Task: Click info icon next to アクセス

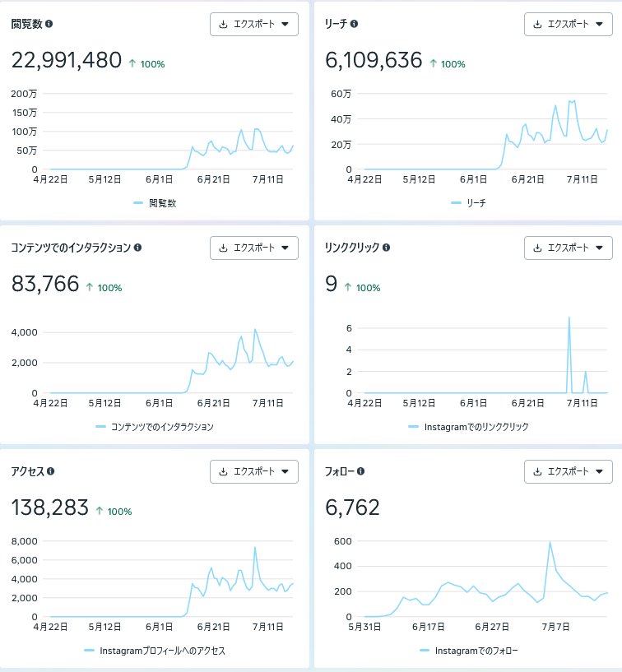Action: (x=50, y=471)
